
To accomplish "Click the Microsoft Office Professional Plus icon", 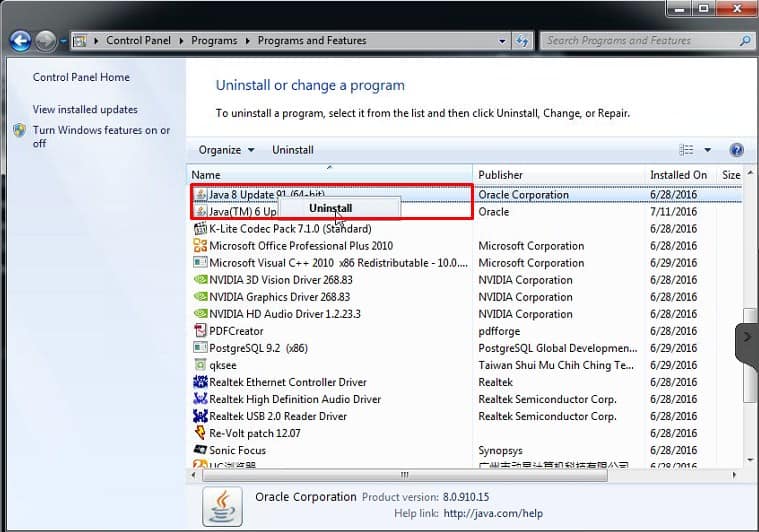I will 200,245.
